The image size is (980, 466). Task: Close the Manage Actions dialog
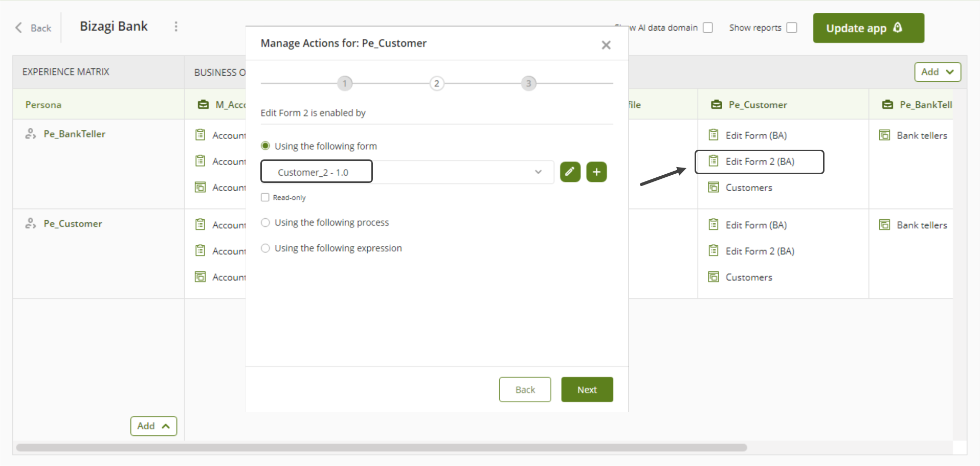pos(606,45)
